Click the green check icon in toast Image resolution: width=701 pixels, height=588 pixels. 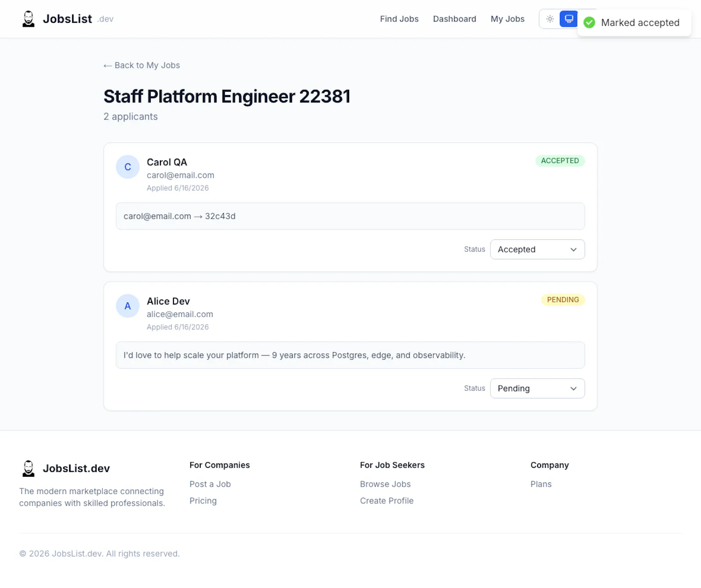tap(589, 22)
